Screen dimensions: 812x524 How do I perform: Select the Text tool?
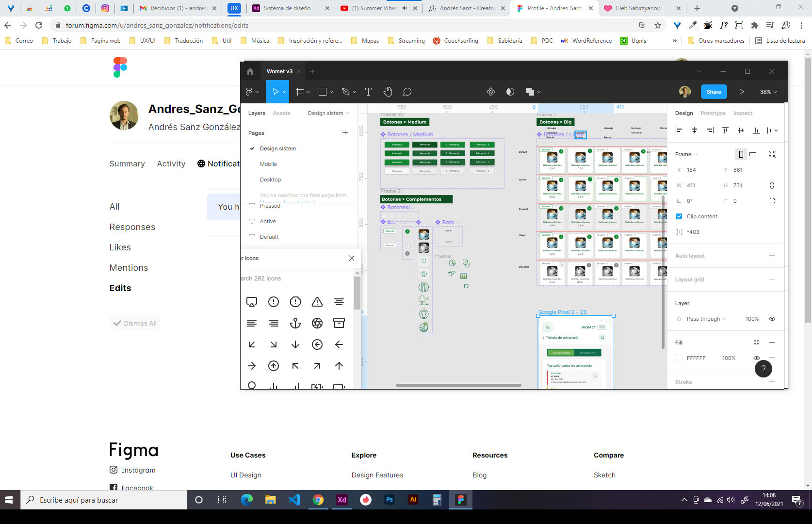click(368, 92)
